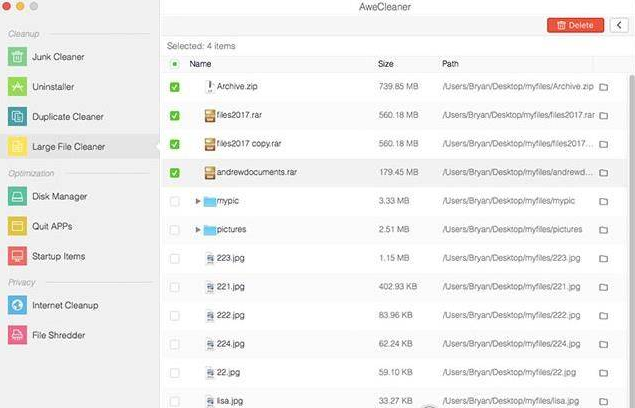Reveal 222.jpg location folder icon
The height and width of the screenshot is (408, 635).
pos(603,316)
